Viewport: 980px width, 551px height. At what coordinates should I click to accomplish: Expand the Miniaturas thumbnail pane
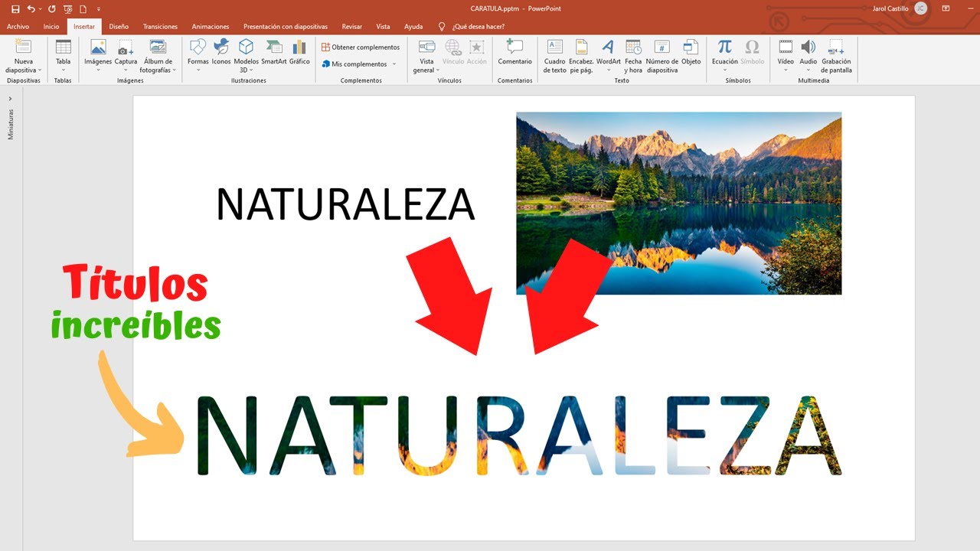10,98
